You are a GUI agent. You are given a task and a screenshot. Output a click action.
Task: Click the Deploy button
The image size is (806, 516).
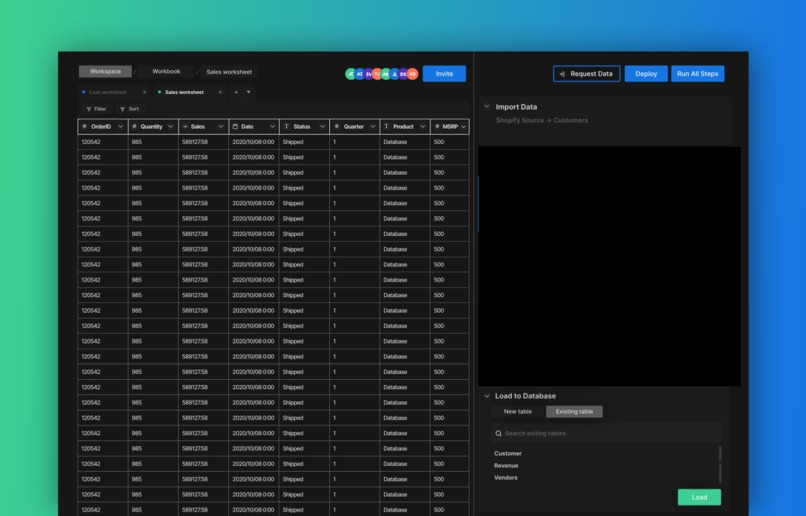coord(646,73)
